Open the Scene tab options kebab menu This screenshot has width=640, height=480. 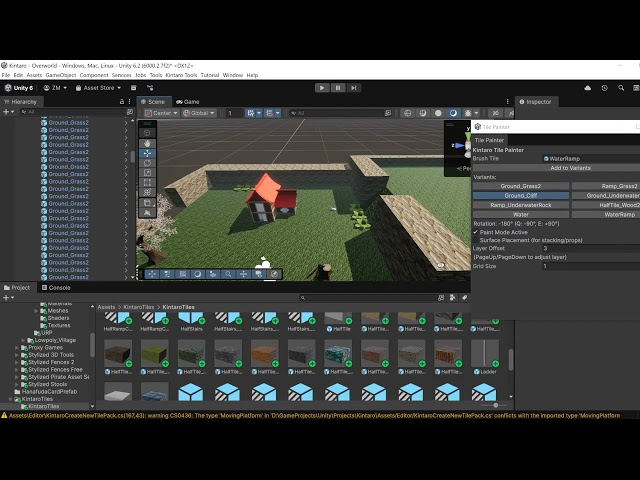[x=507, y=102]
